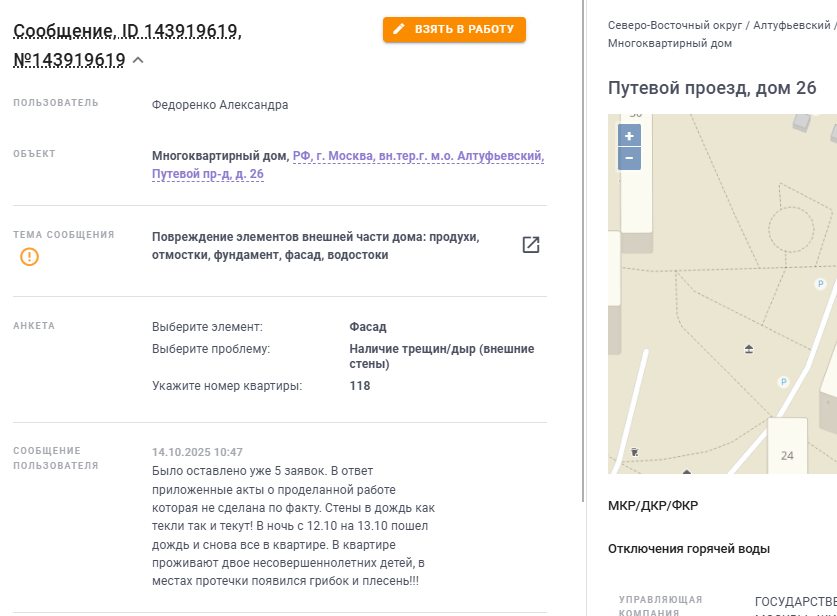837x616 pixels.
Task: Collapse the message header with chevron
Action: (138, 60)
